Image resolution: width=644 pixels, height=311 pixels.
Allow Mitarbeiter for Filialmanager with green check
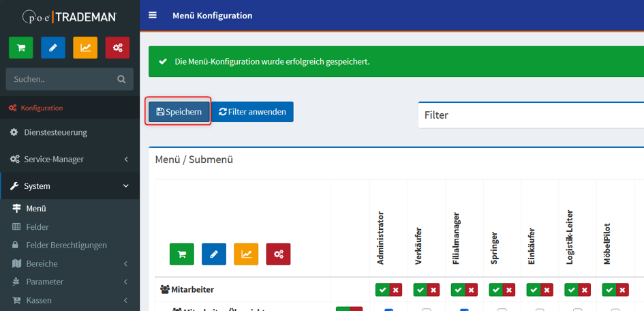pos(458,290)
